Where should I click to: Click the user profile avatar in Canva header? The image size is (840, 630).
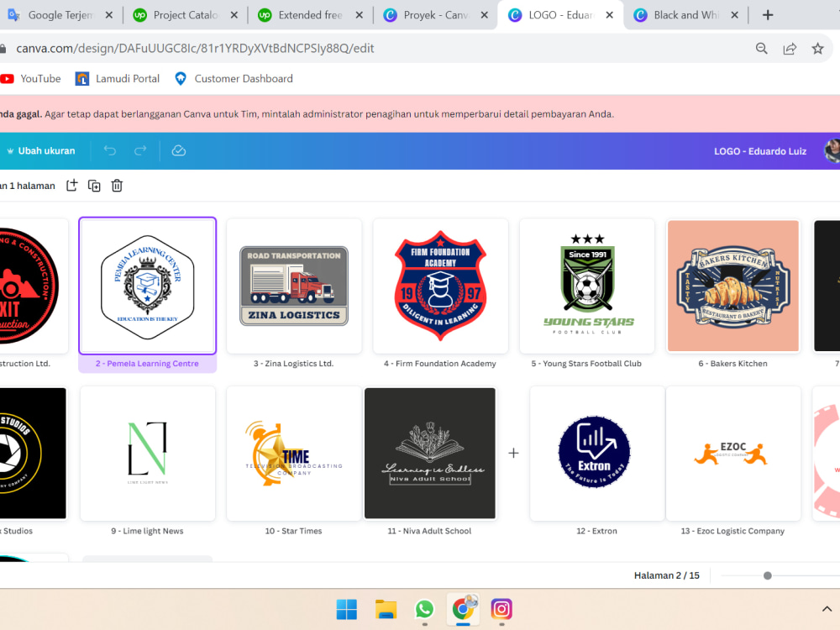pyautogui.click(x=832, y=151)
